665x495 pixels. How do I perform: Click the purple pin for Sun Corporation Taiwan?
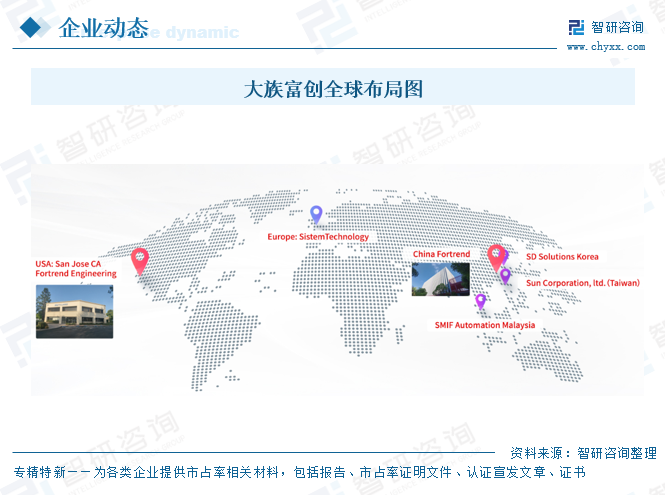505,276
